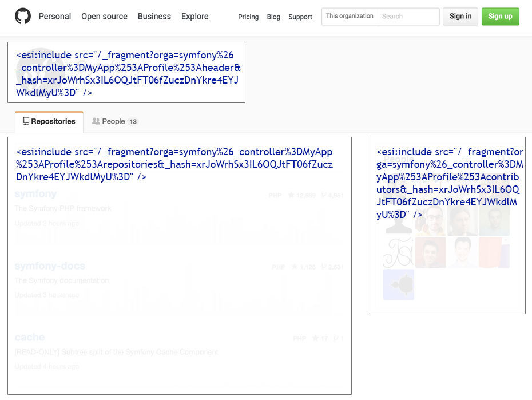Image resolution: width=532 pixels, height=400 pixels.
Task: Click the contributors esi:include fragment text
Action: [450, 183]
